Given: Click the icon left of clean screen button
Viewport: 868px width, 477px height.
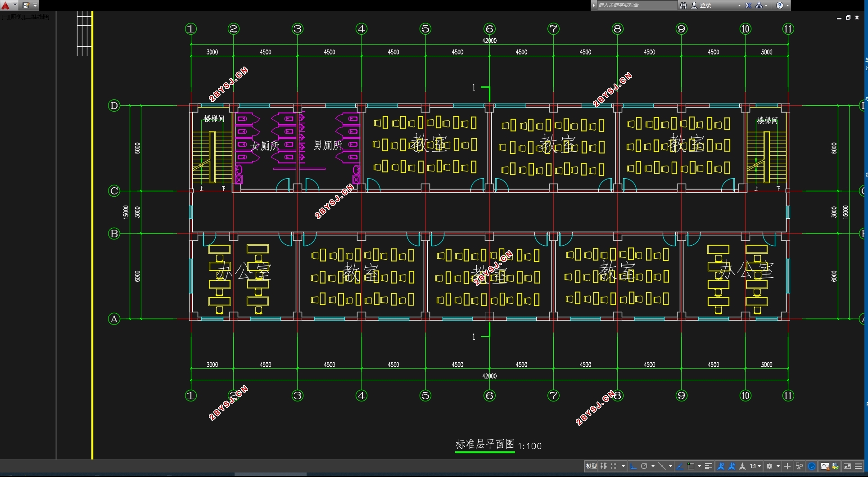Looking at the screenshot, I should point(835,466).
